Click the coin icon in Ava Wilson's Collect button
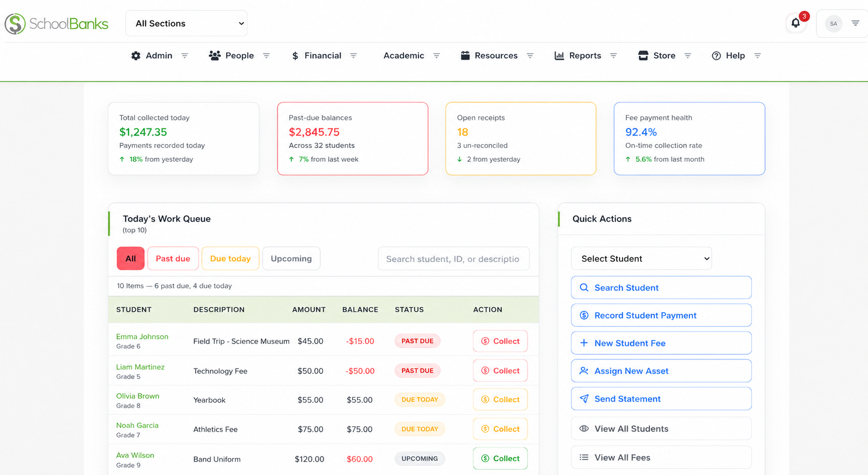 coord(485,459)
